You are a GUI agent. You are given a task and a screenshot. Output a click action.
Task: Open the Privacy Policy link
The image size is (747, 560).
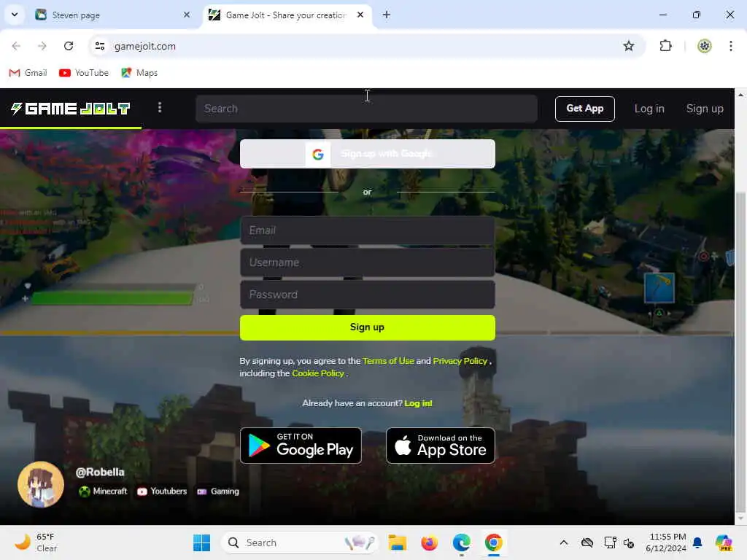[x=460, y=361]
